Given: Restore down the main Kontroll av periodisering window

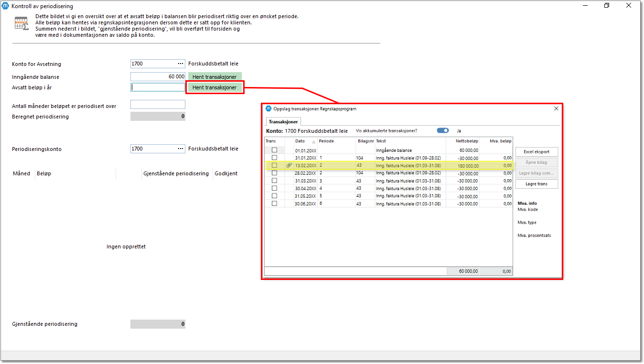Looking at the screenshot, I should point(607,6).
